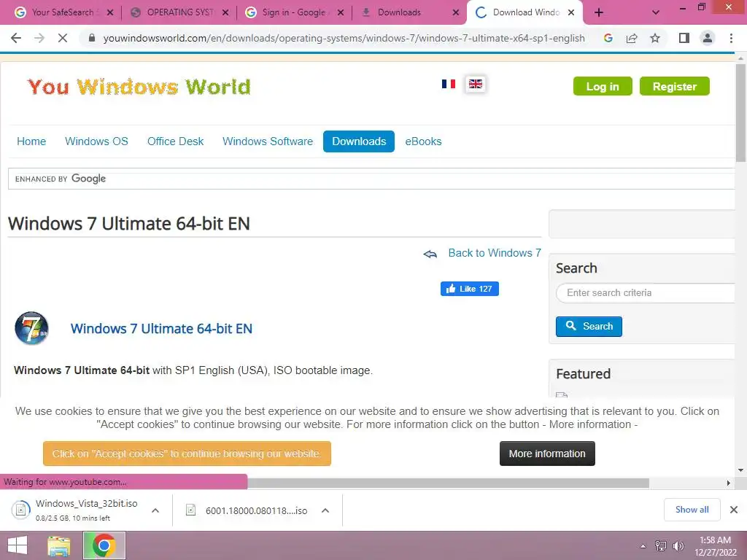Expand options for 6001.18000 iso download
The image size is (747, 560).
pyautogui.click(x=325, y=510)
